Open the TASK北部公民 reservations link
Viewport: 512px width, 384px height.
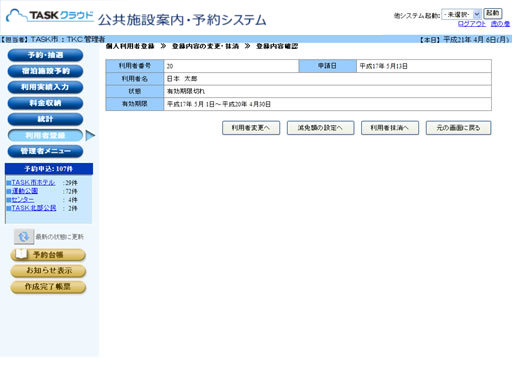[34, 208]
